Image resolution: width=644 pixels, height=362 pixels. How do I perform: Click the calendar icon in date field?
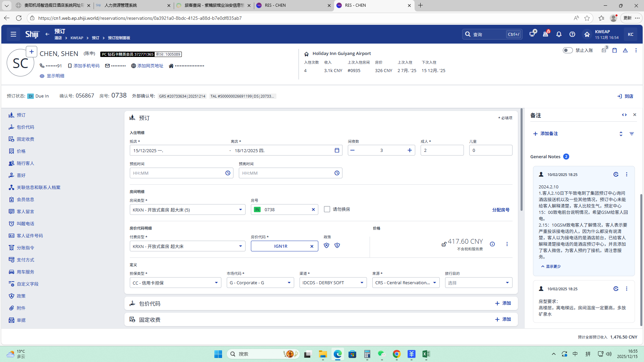coord(337,150)
